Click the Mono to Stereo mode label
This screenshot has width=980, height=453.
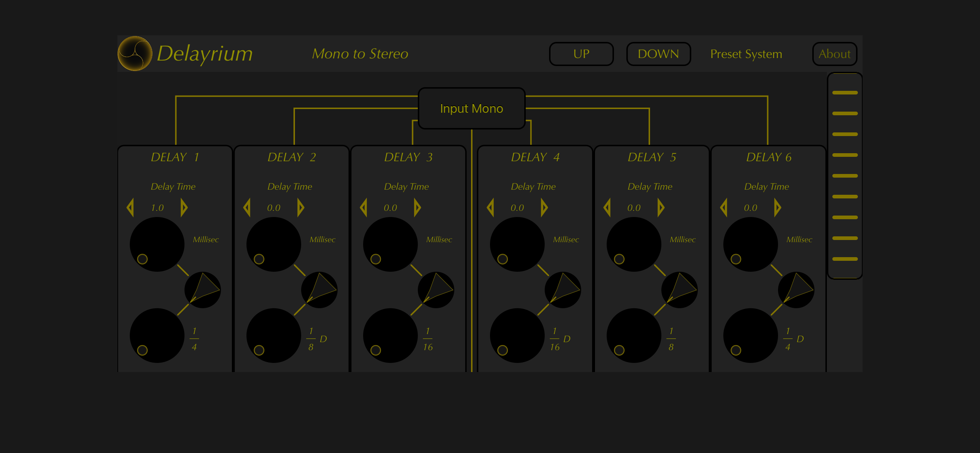(x=360, y=54)
